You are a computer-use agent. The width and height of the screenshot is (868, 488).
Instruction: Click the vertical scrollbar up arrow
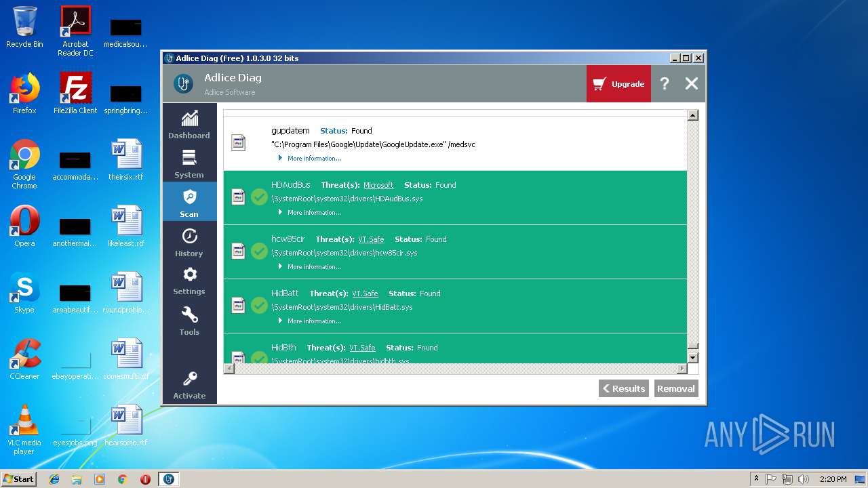pyautogui.click(x=692, y=115)
